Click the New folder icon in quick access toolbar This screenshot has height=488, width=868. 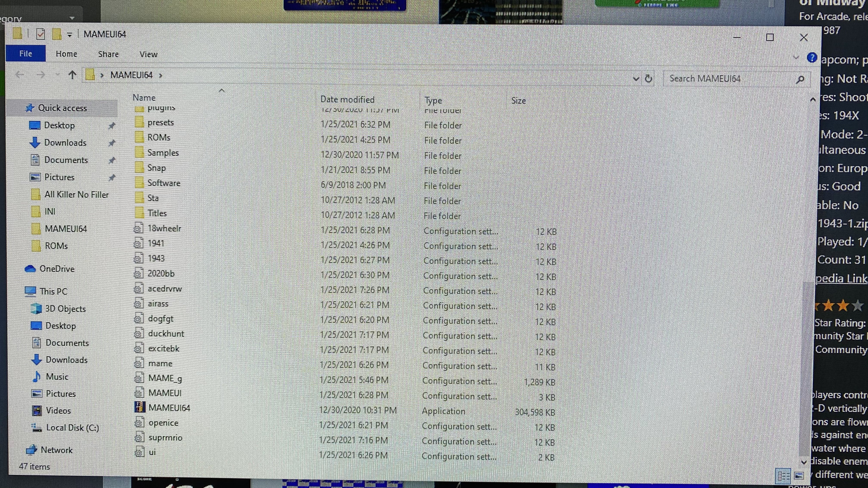[x=56, y=34]
